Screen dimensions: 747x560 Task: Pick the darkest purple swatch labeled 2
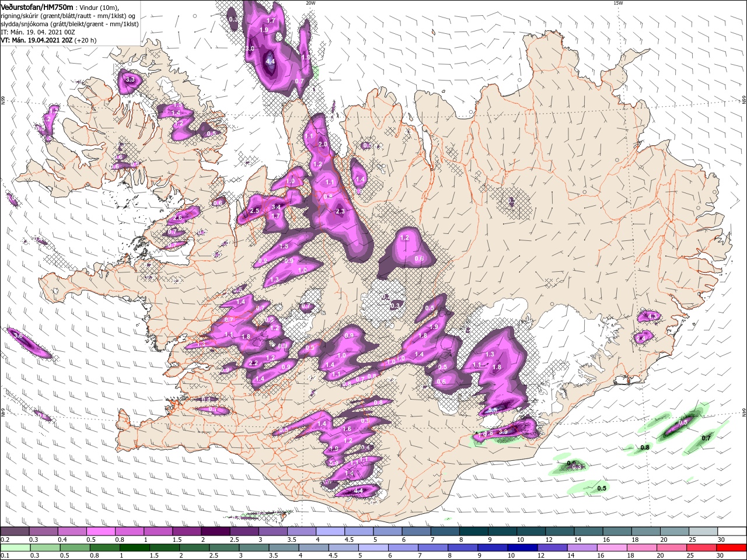[215, 531]
